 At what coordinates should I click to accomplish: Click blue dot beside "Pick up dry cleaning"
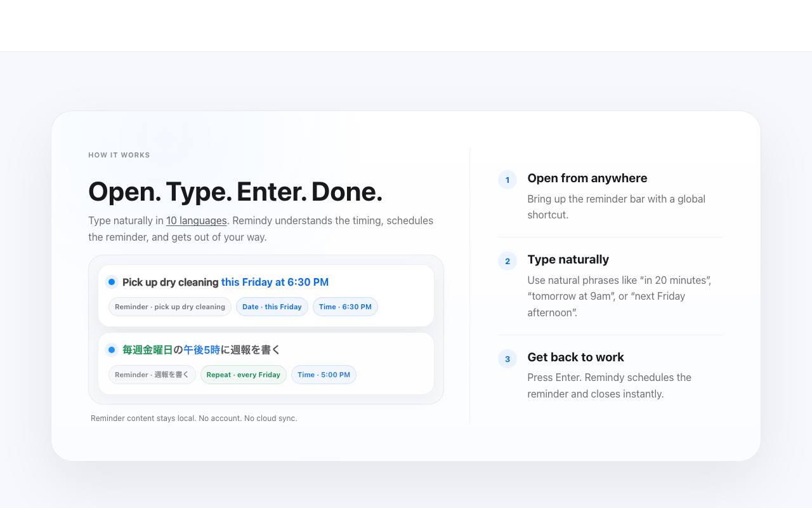(112, 282)
